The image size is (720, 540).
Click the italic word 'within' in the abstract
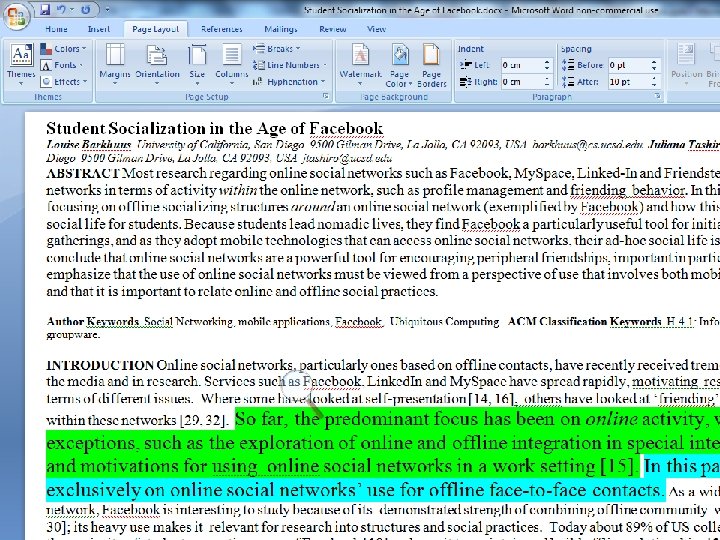(x=238, y=190)
